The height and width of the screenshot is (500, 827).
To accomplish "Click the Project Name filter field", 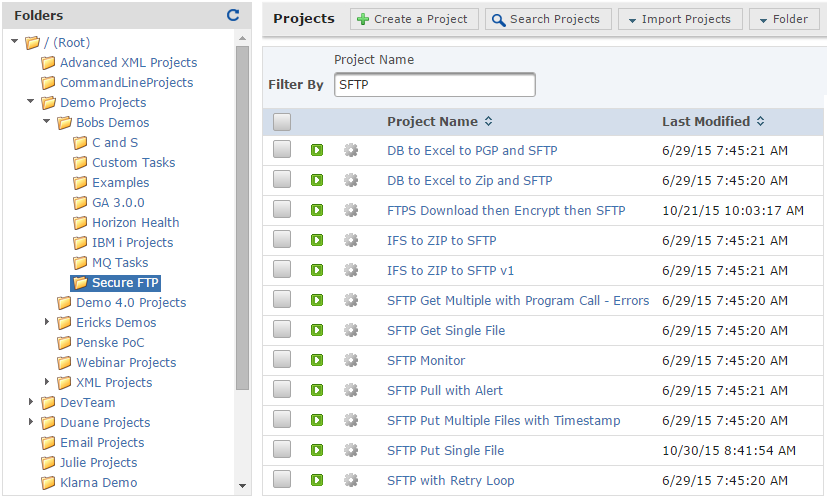I will (x=434, y=85).
